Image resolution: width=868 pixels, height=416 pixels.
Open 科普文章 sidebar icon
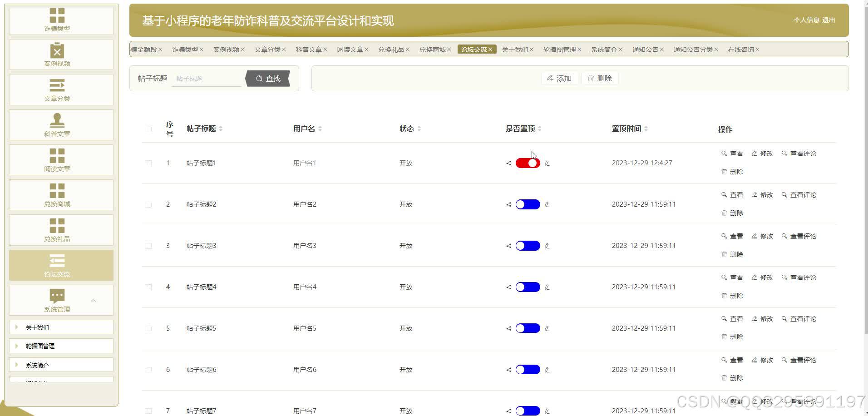[x=57, y=120]
